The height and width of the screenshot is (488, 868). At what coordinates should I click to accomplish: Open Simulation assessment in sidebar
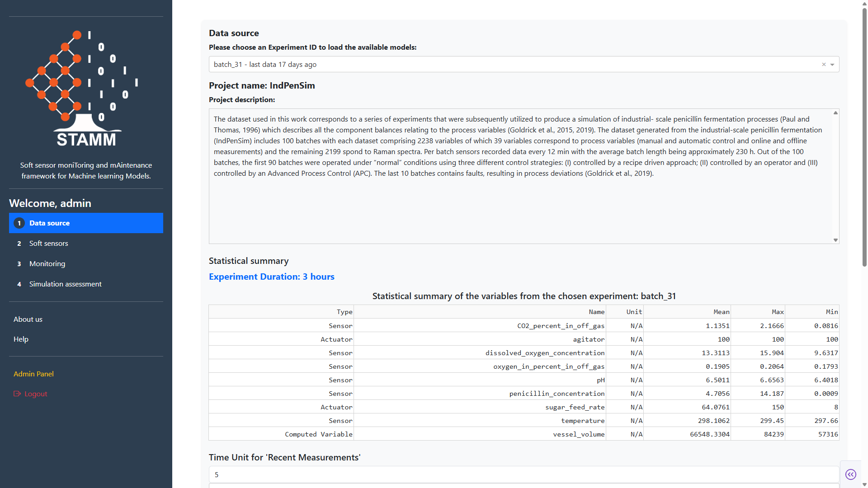click(65, 284)
